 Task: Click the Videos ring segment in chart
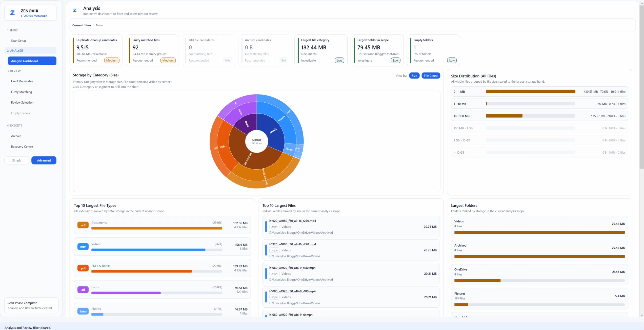(281, 118)
